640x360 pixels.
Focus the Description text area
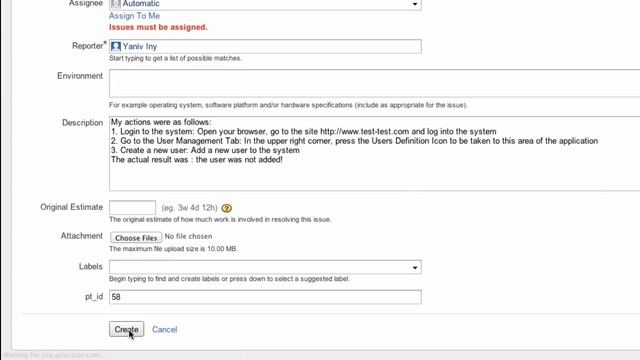click(374, 153)
